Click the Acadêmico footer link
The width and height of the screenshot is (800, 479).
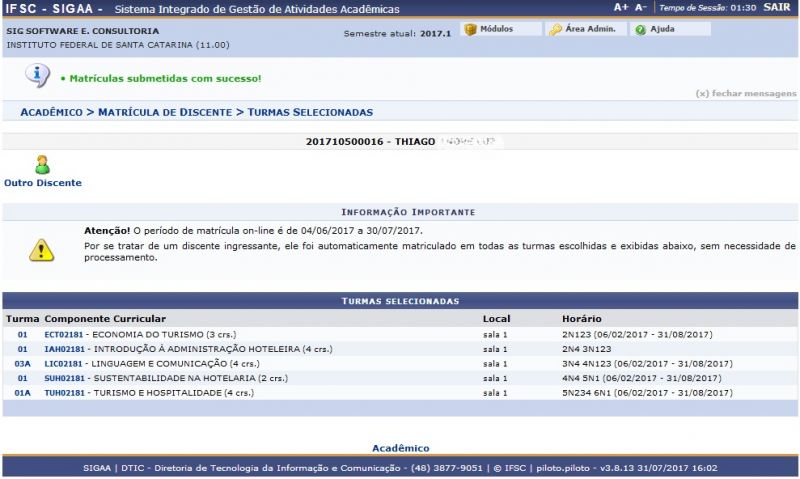(400, 448)
